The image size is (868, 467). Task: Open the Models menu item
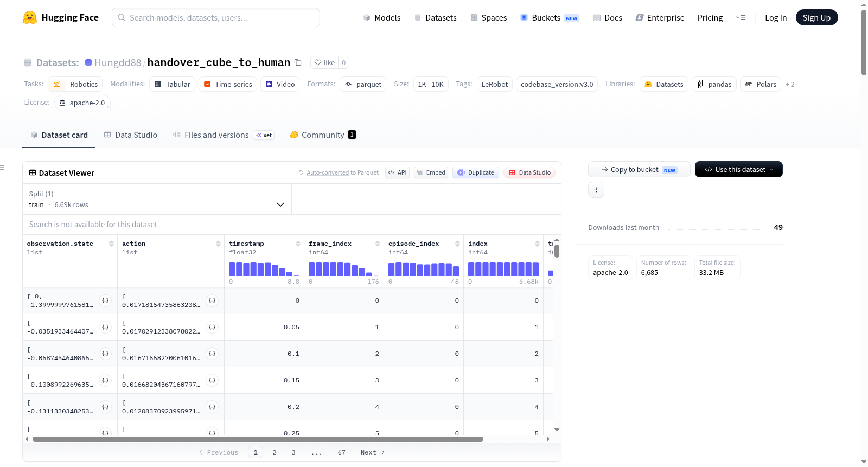pos(382,18)
